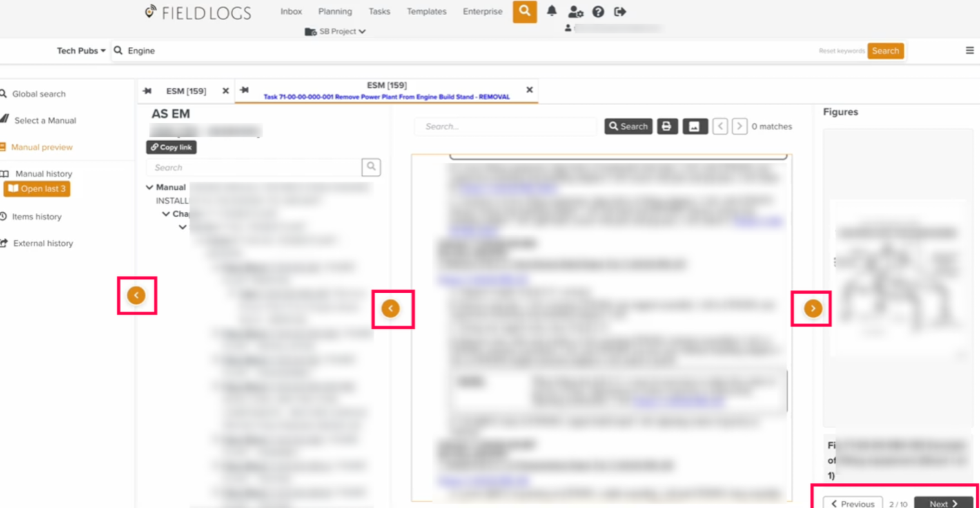This screenshot has height=508, width=980.
Task: Collapse the manual tree panel using left arrow
Action: point(136,295)
